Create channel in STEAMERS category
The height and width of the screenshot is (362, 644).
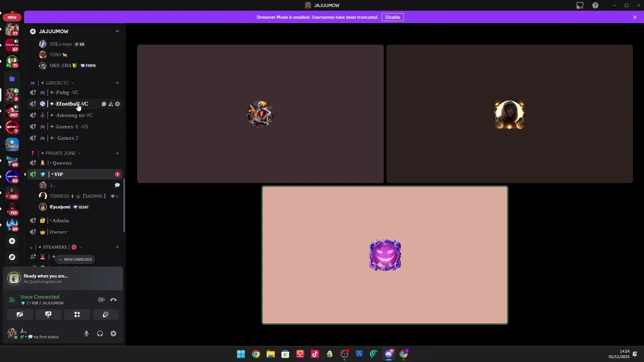(117, 247)
